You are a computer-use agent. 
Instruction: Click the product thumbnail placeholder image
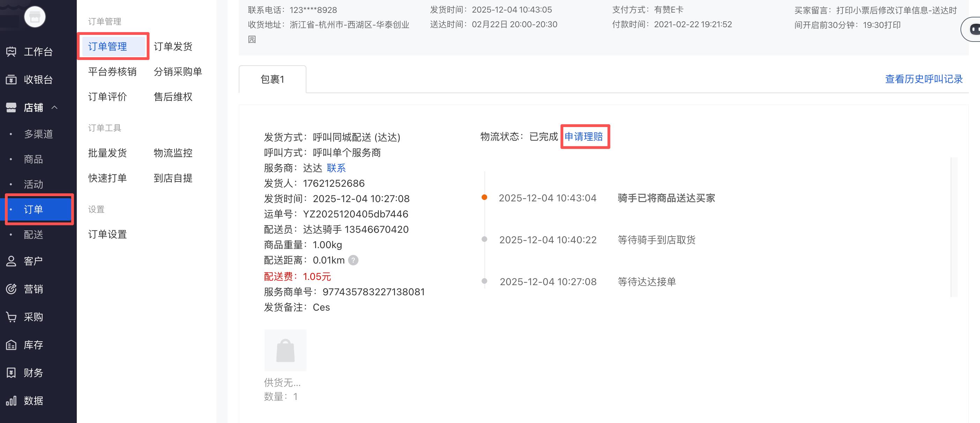pos(285,350)
